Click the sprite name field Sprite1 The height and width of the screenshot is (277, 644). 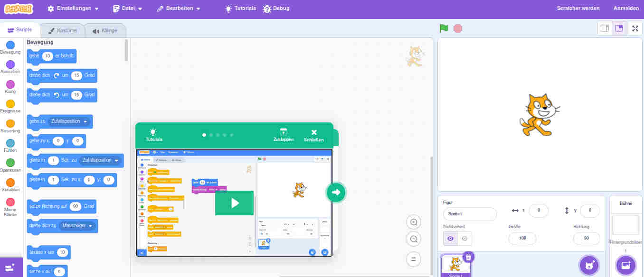pyautogui.click(x=470, y=214)
